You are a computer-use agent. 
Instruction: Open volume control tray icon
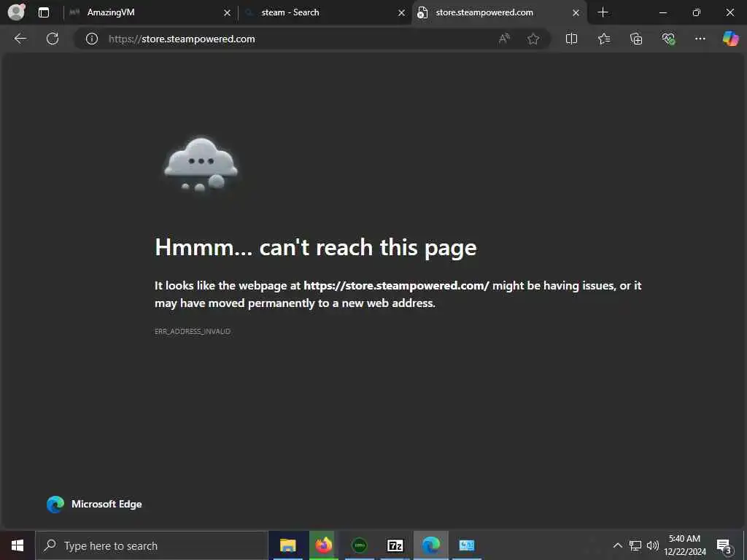653,545
